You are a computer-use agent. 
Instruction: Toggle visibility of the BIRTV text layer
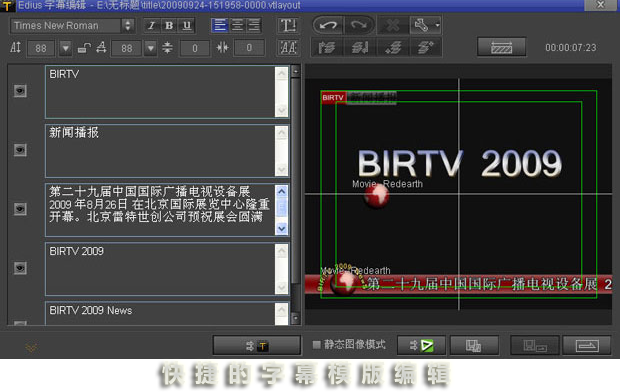20,91
